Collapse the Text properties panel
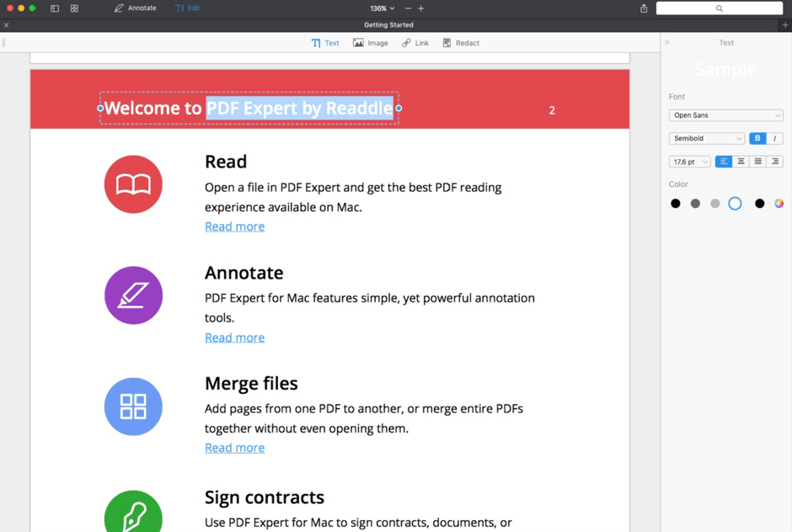Image resolution: width=792 pixels, height=532 pixels. 666,42
